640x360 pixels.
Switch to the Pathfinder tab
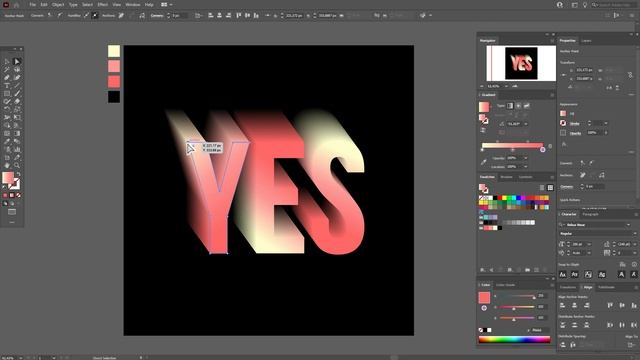(607, 287)
